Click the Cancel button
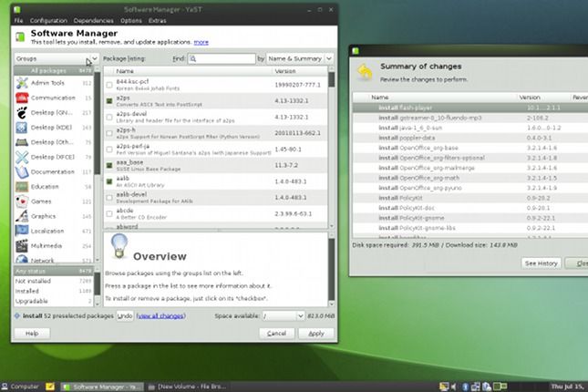 pos(277,334)
